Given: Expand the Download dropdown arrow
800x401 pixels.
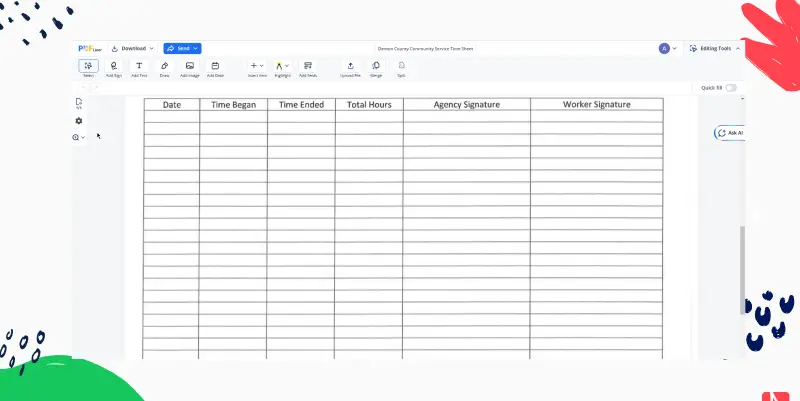Looking at the screenshot, I should click(x=152, y=48).
